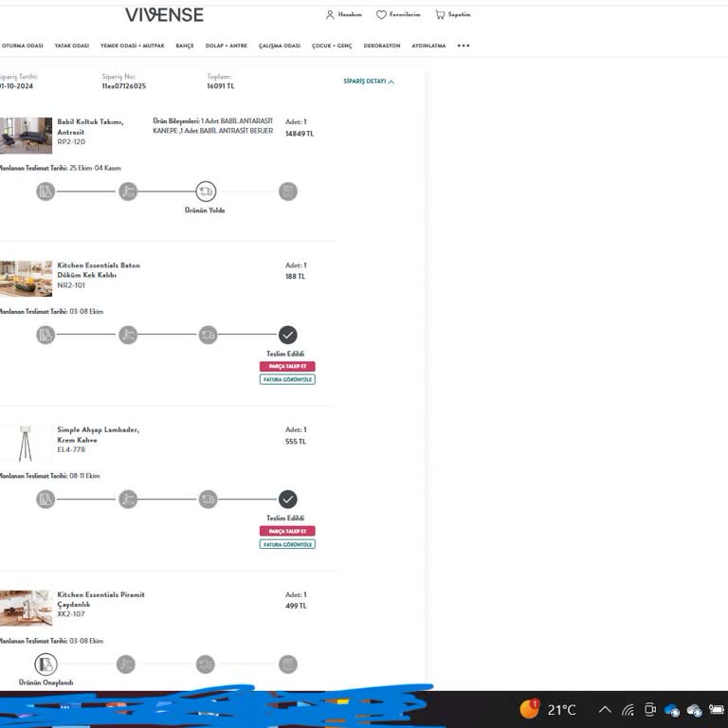Open Baton Döküm Kek Kalıbı product thumbnail
The height and width of the screenshot is (728, 728).
point(26,279)
